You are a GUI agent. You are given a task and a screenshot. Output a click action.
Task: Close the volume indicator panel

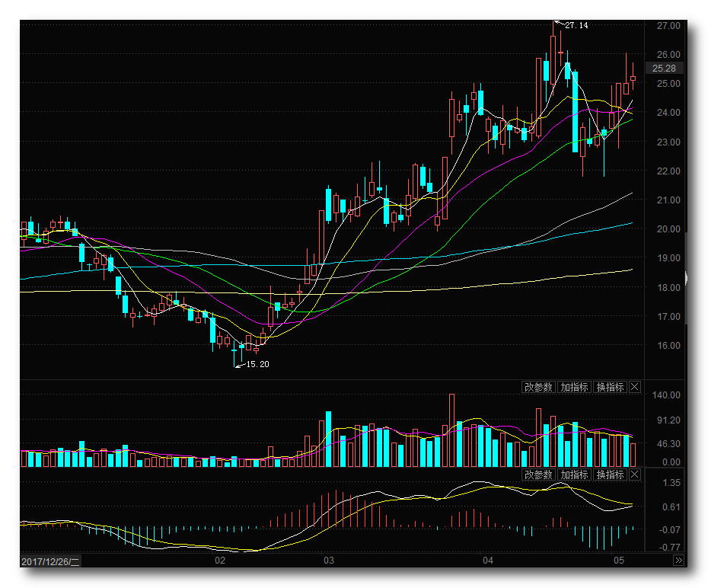636,387
